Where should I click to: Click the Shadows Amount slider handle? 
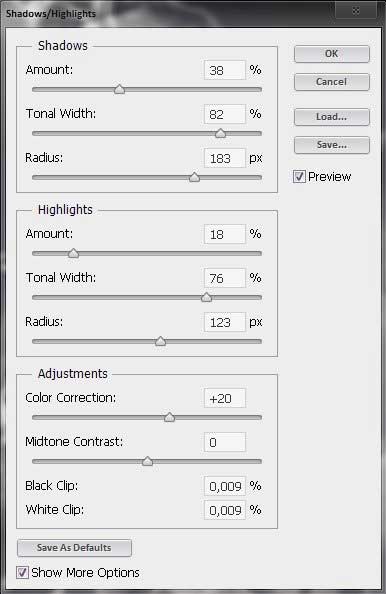[x=119, y=89]
